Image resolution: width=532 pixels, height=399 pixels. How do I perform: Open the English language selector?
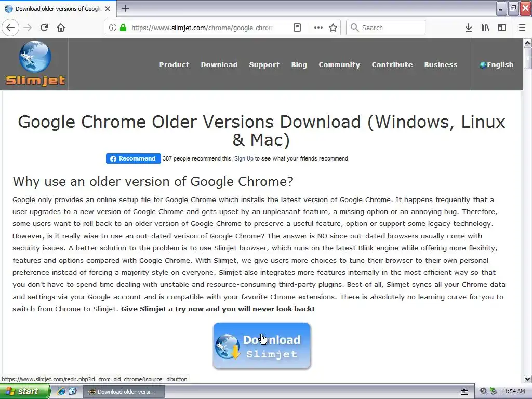pyautogui.click(x=497, y=64)
